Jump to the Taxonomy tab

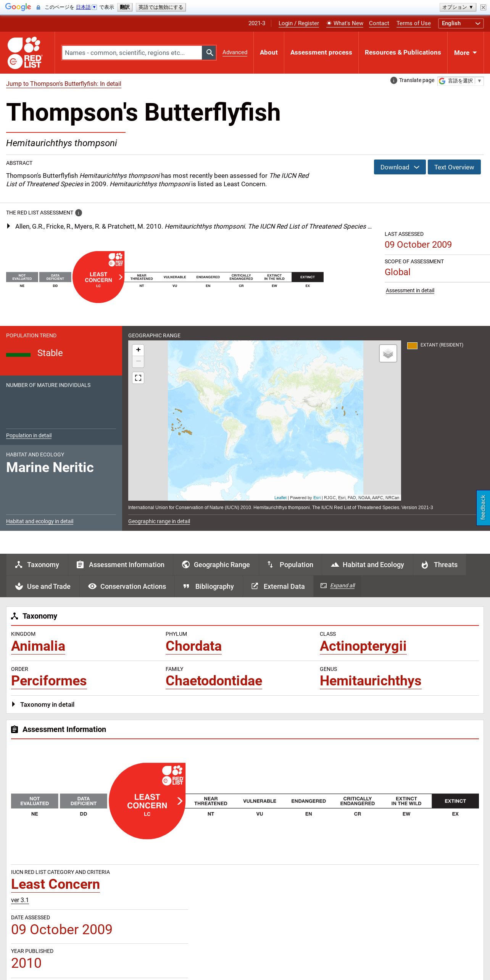(x=37, y=565)
